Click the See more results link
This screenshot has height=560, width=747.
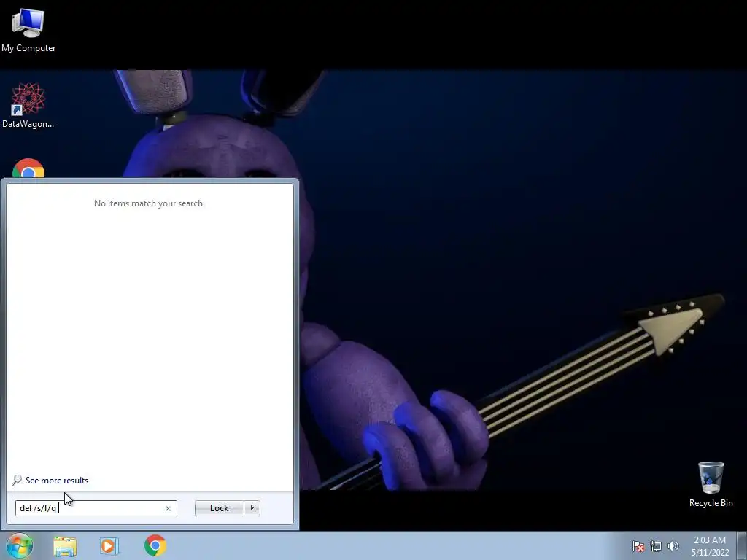[x=57, y=481]
